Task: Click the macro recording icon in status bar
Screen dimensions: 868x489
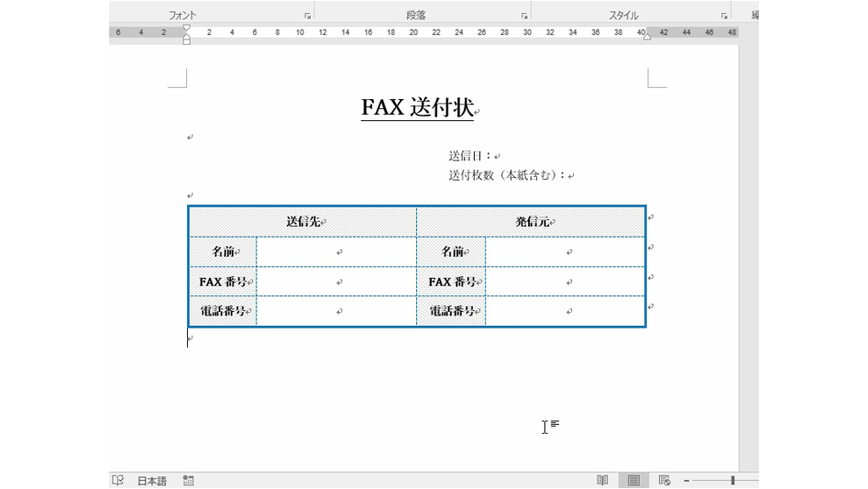Action: coord(188,480)
